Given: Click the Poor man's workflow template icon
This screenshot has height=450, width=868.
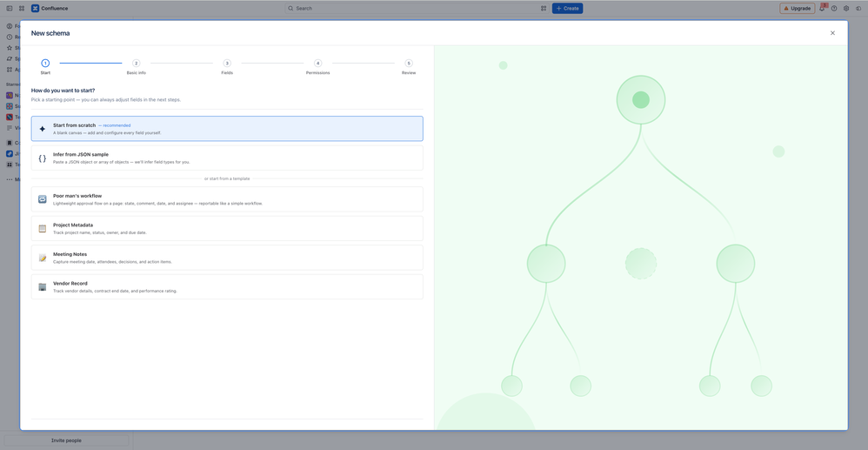Looking at the screenshot, I should [42, 199].
